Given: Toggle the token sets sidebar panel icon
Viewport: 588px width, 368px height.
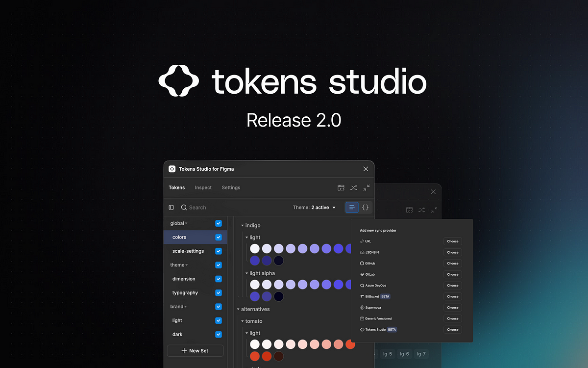Looking at the screenshot, I should [171, 207].
